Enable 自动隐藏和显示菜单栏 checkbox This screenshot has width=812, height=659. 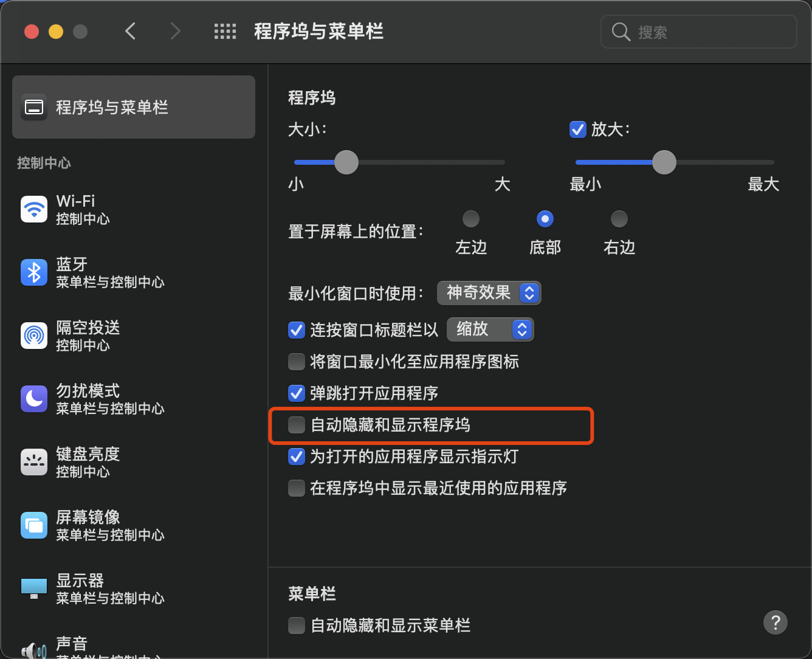click(297, 626)
